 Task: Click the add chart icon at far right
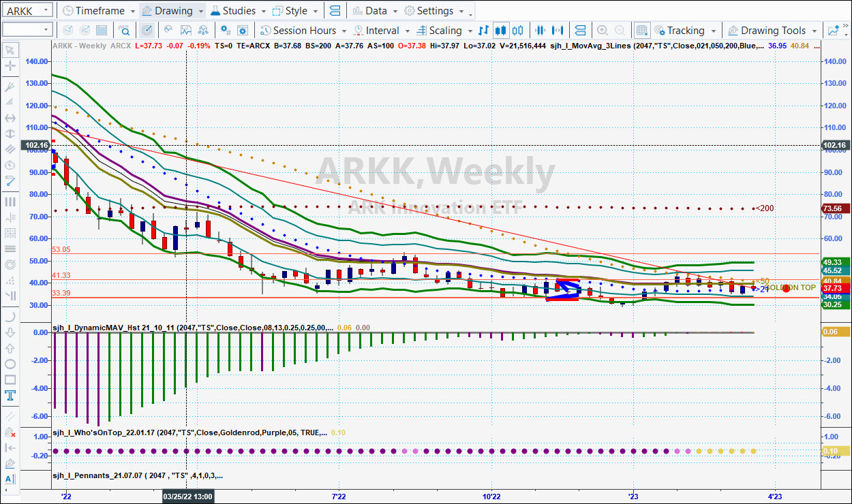834,30
